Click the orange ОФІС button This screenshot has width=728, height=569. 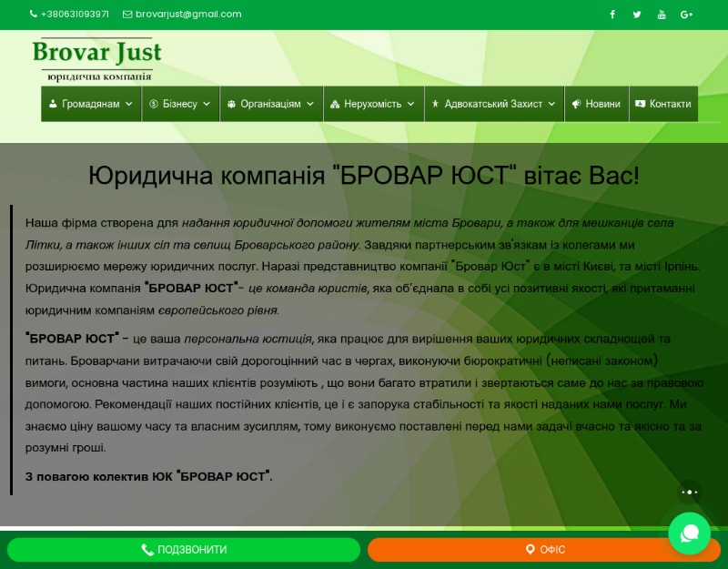point(544,550)
